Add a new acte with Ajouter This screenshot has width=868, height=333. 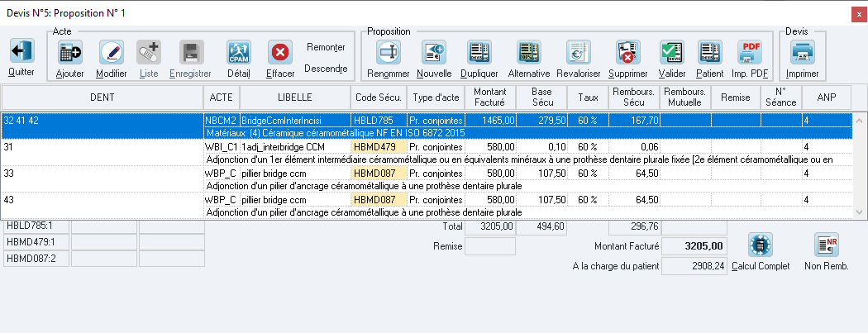[70, 54]
